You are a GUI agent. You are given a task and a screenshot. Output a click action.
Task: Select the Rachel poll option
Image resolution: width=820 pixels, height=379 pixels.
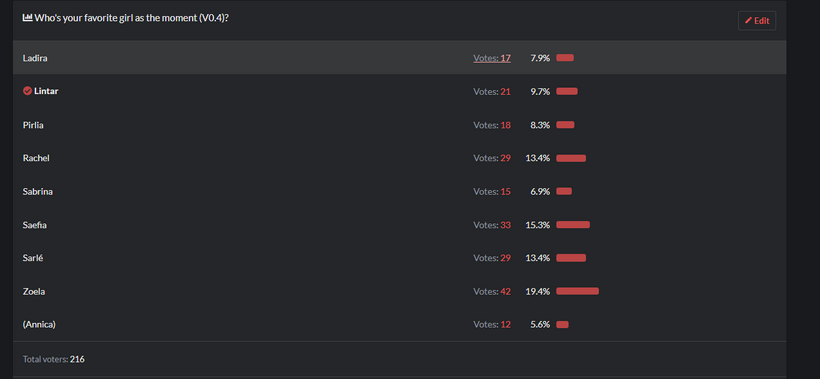coord(400,158)
